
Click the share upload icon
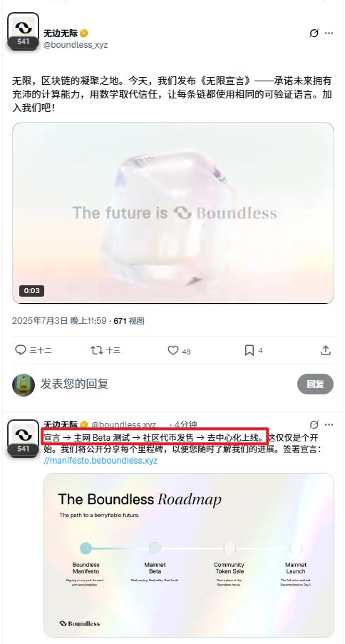pos(326,350)
